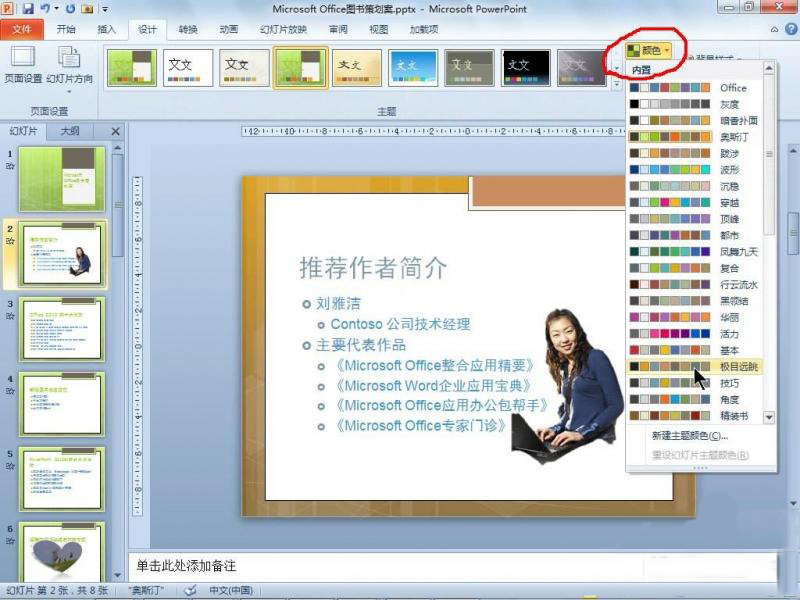Choose the 都市 color scheme
This screenshot has height=600, width=800.
pos(694,235)
